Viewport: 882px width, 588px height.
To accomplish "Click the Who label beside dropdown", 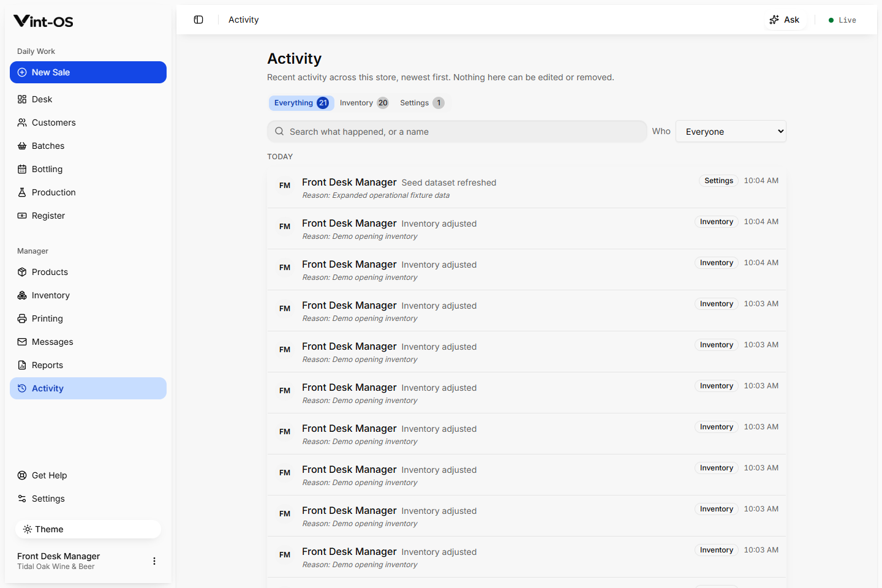I will pyautogui.click(x=661, y=131).
